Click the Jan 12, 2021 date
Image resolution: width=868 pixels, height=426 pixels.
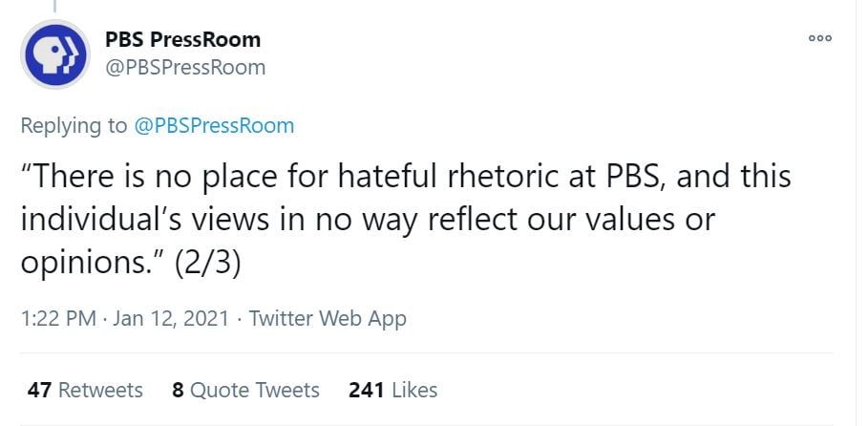[171, 319]
